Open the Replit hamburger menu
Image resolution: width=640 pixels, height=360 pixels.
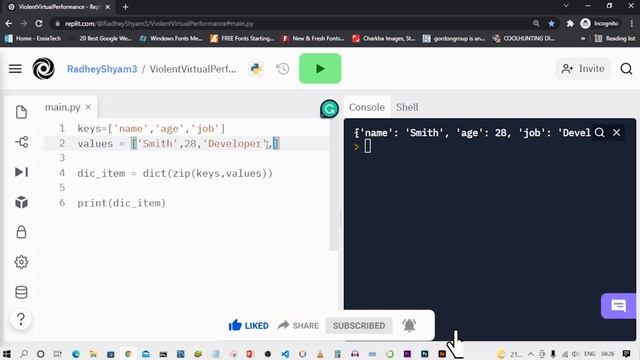pos(16,69)
